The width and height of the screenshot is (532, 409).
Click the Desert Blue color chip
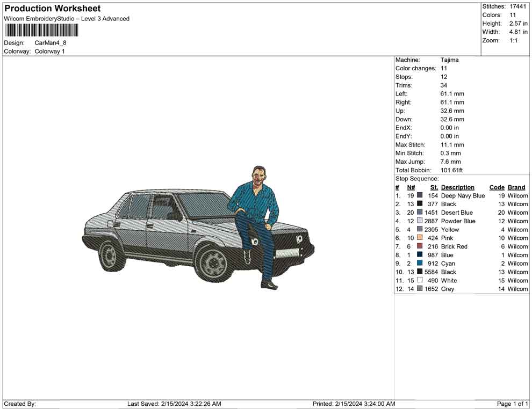(418, 213)
